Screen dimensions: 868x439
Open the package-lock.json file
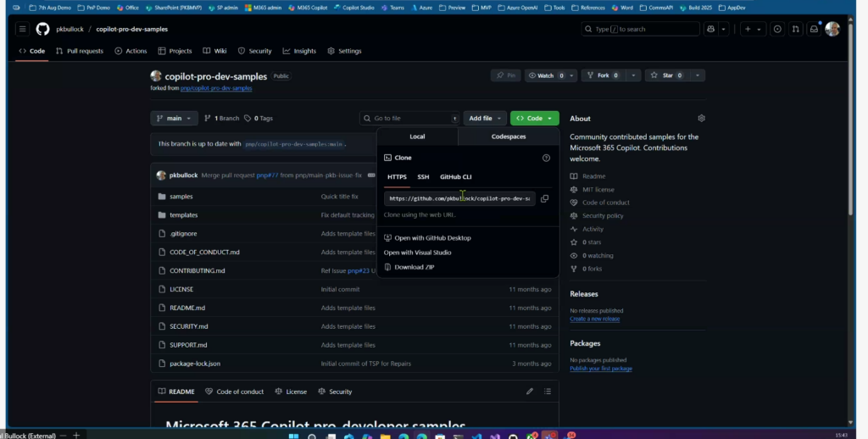click(195, 364)
